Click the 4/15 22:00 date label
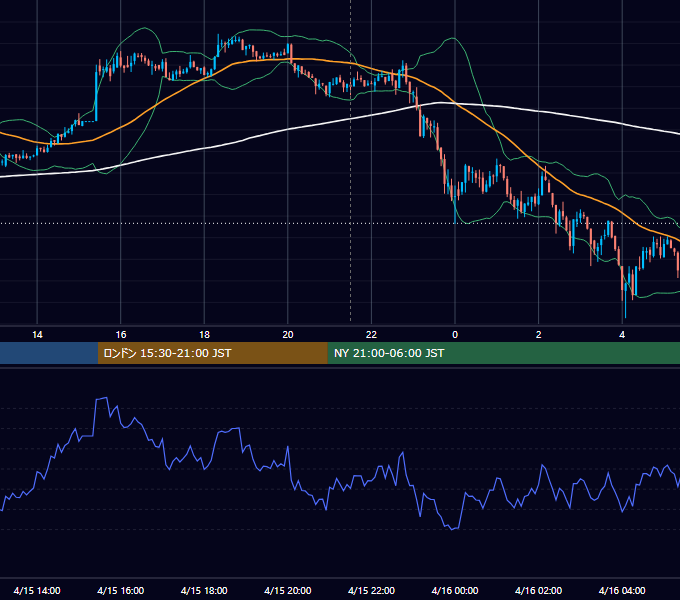The image size is (680, 600). coord(371,590)
